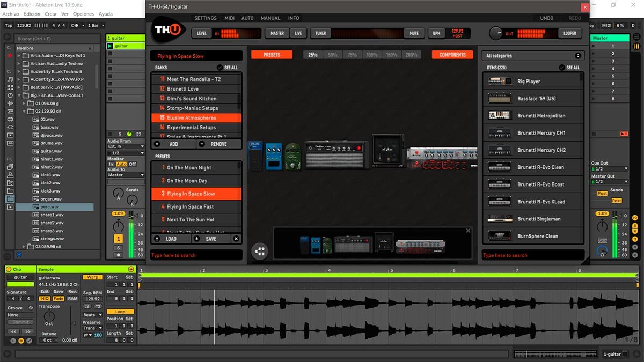Open the TH-U SETTINGS menu
The height and width of the screenshot is (362, 644).
pos(206,18)
